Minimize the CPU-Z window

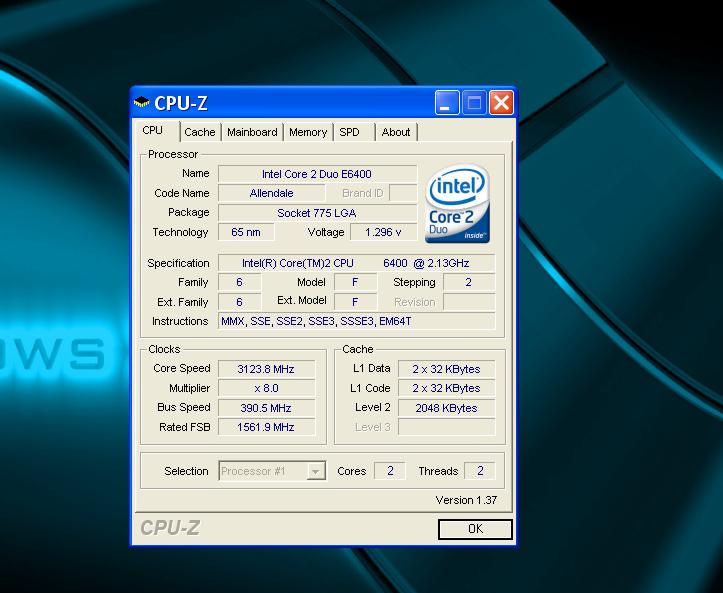click(446, 102)
